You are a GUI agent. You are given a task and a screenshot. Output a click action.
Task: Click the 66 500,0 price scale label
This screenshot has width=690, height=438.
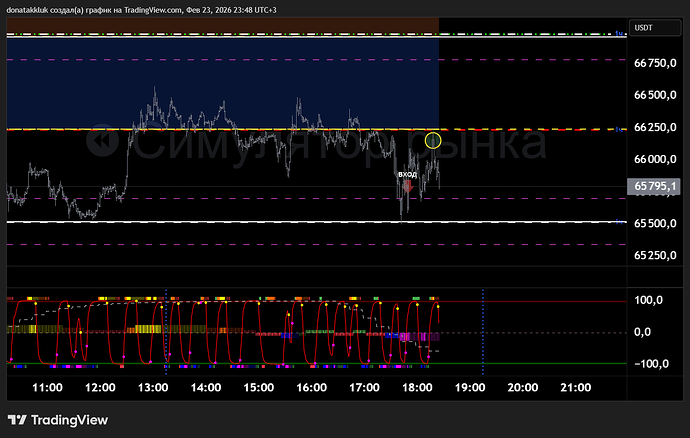pos(655,95)
